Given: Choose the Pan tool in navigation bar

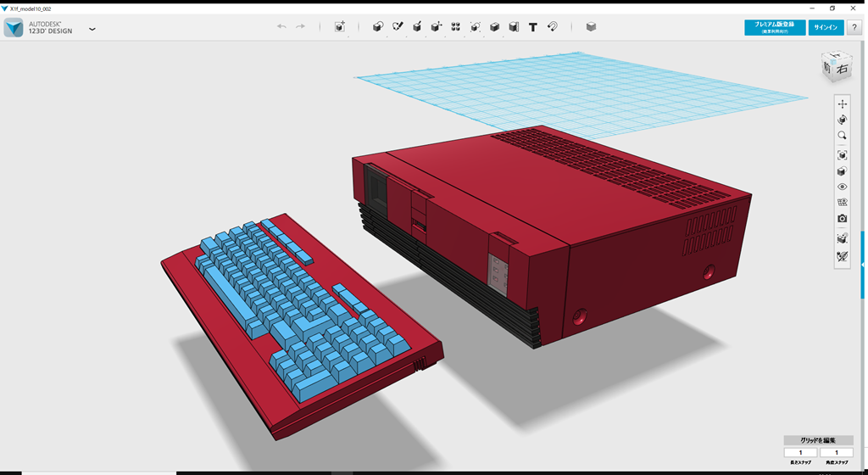Looking at the screenshot, I should 842,103.
